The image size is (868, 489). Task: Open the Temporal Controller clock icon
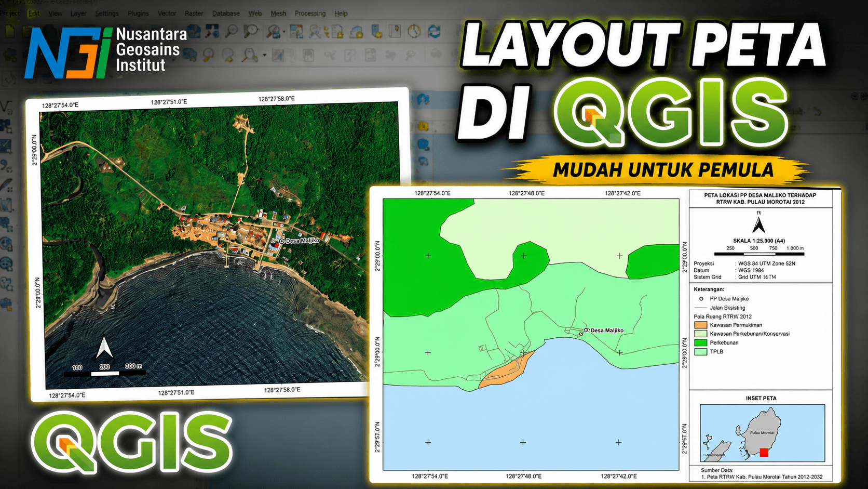(414, 32)
